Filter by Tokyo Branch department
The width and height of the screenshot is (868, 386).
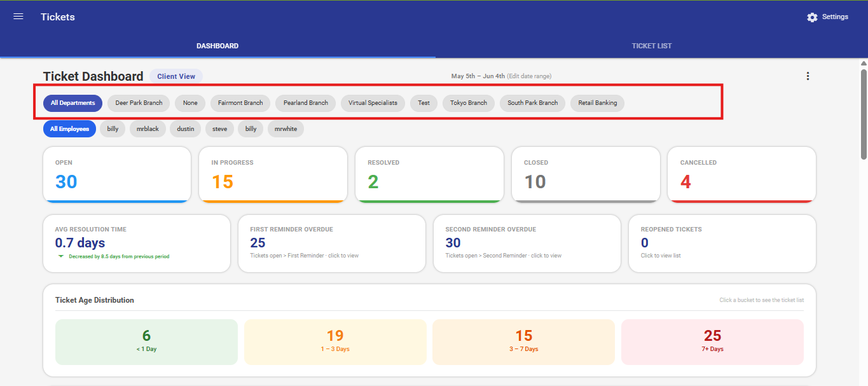pos(469,103)
